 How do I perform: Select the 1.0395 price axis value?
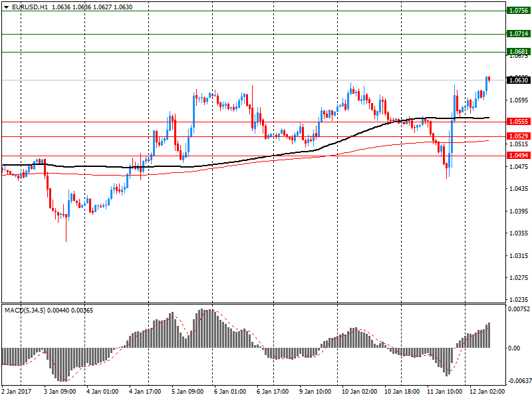519,211
